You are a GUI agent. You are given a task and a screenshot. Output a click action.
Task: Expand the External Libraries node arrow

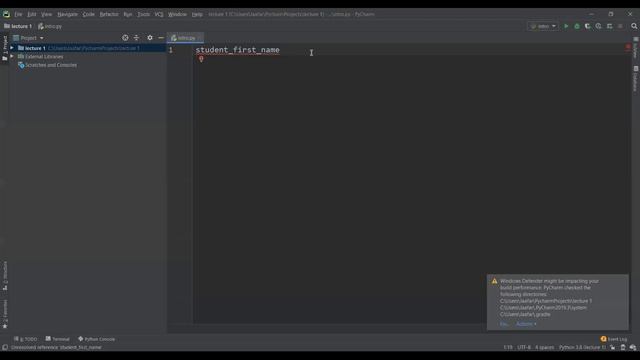12,56
